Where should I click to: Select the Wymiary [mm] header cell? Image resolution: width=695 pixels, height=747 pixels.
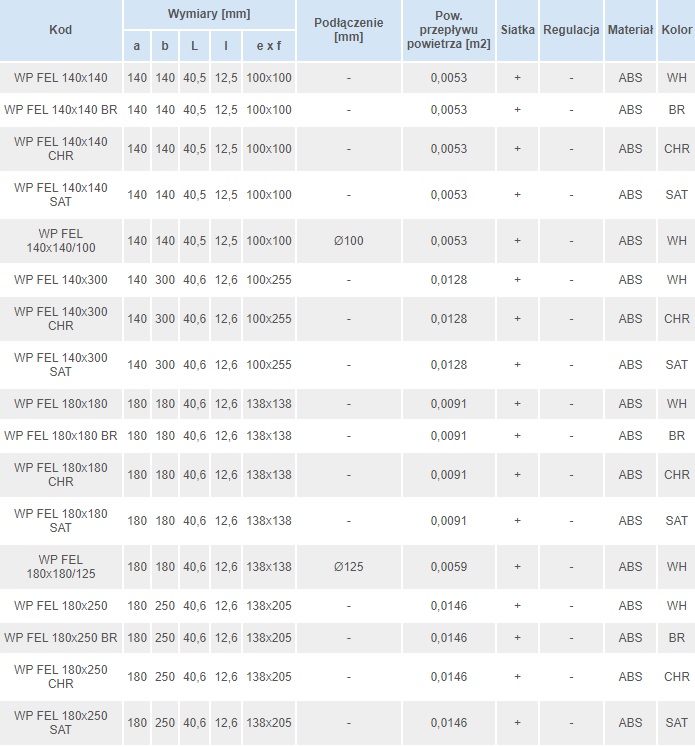(209, 14)
